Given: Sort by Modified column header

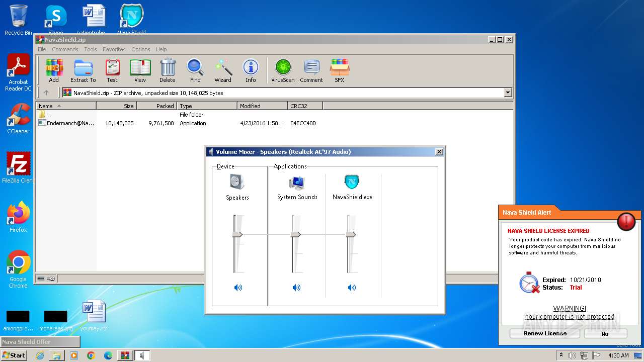Looking at the screenshot, I should pyautogui.click(x=262, y=106).
